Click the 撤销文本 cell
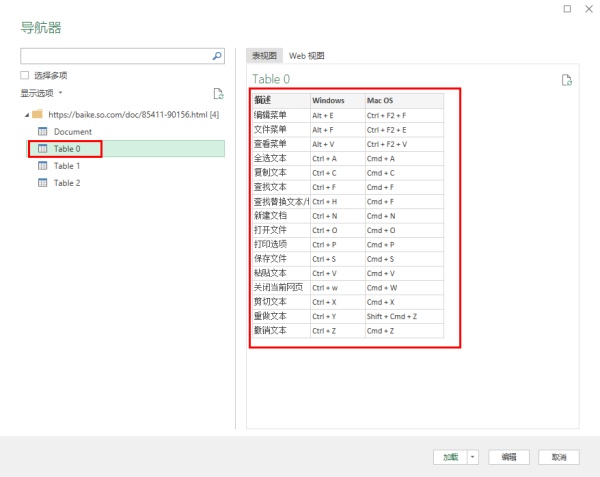The width and height of the screenshot is (600, 477). (281, 330)
